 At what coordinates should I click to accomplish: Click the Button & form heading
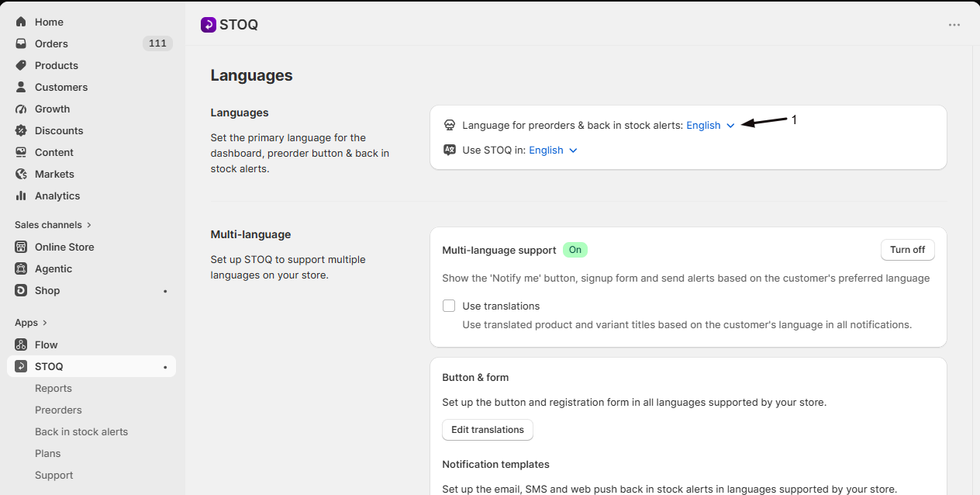475,378
